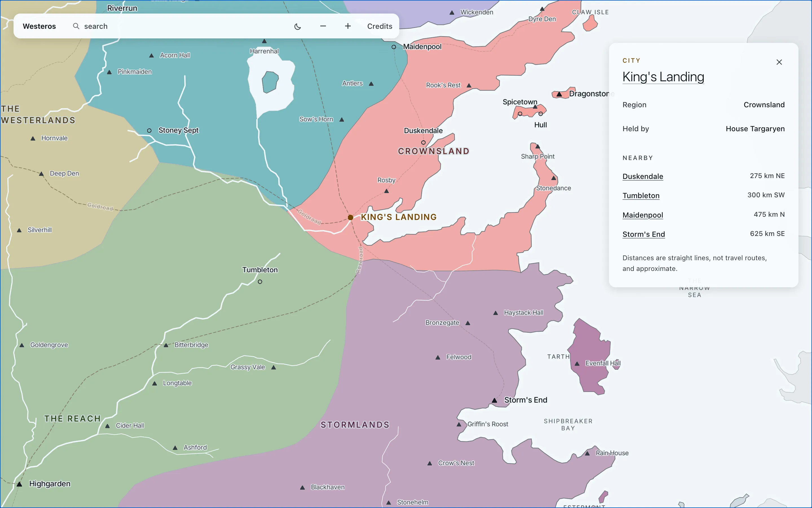Image resolution: width=812 pixels, height=508 pixels.
Task: Select the Bronzegate castle marker
Action: 468,323
